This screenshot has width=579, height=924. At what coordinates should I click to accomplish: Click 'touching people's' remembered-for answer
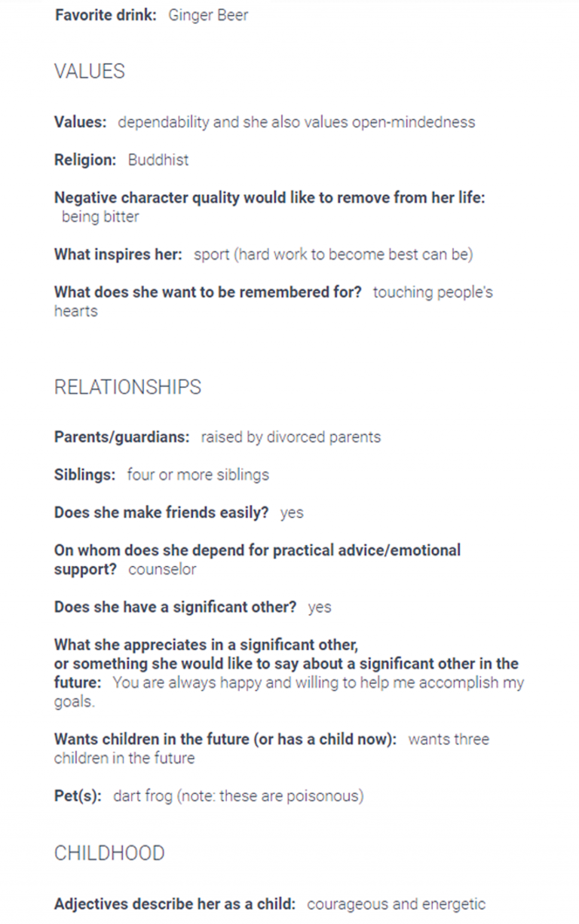(433, 292)
